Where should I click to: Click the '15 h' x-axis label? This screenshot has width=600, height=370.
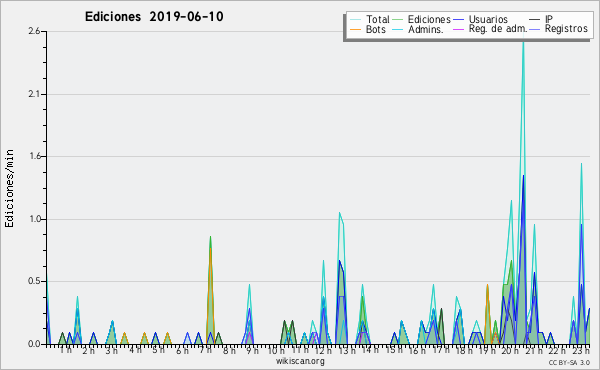click(x=394, y=350)
